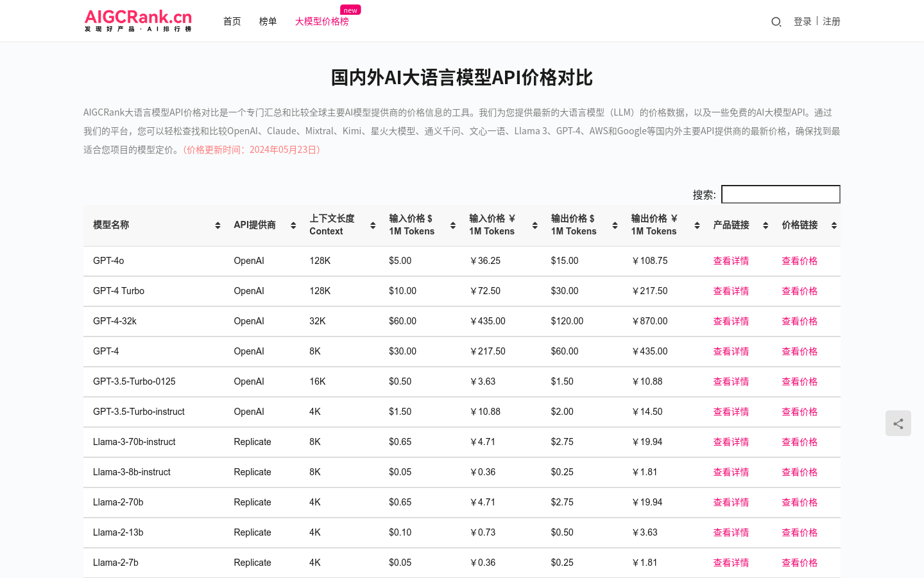Open 查看详情 for Llama-2-70b
924x578 pixels.
click(731, 502)
